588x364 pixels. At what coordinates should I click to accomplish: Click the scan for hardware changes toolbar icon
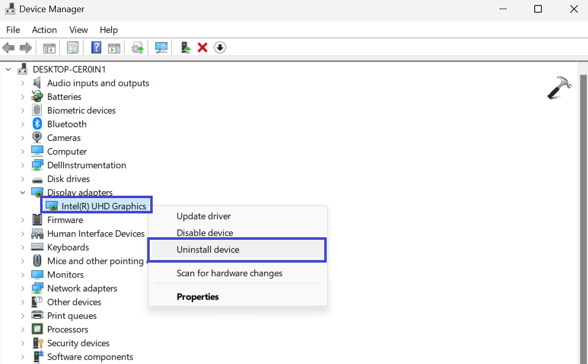point(161,48)
